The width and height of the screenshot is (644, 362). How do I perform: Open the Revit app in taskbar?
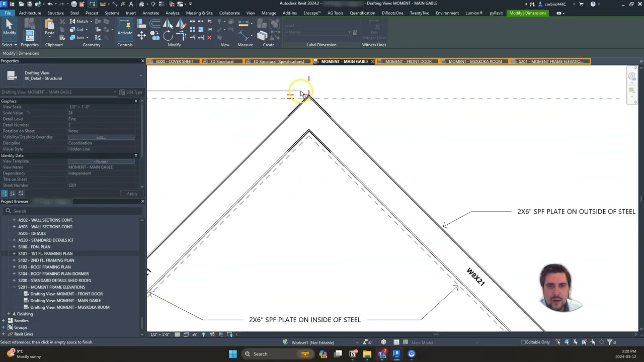click(x=396, y=354)
